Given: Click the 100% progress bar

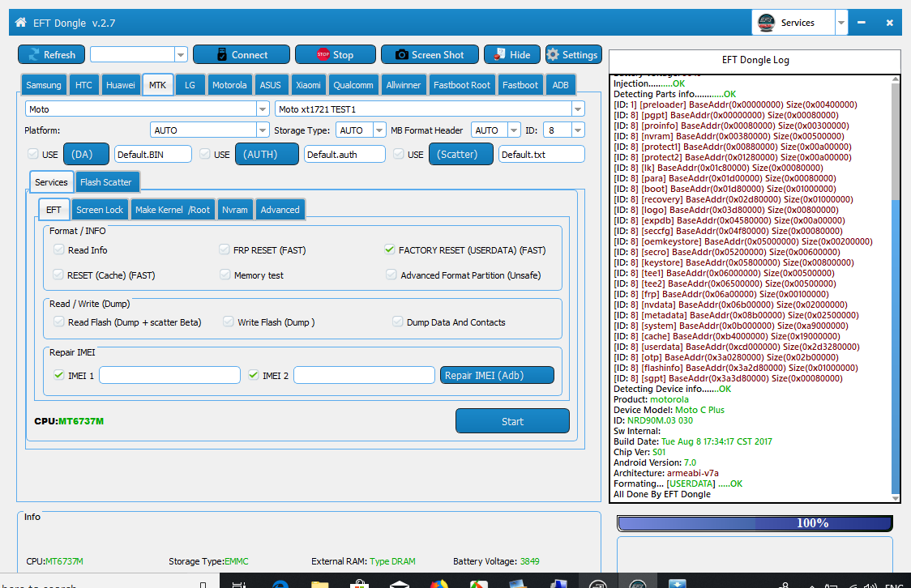Looking at the screenshot, I should [755, 523].
